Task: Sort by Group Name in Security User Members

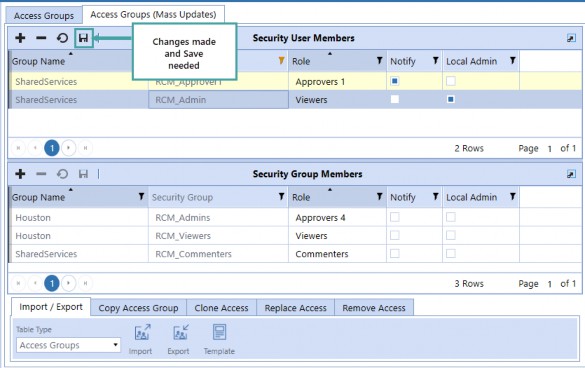Action: pyautogui.click(x=38, y=61)
